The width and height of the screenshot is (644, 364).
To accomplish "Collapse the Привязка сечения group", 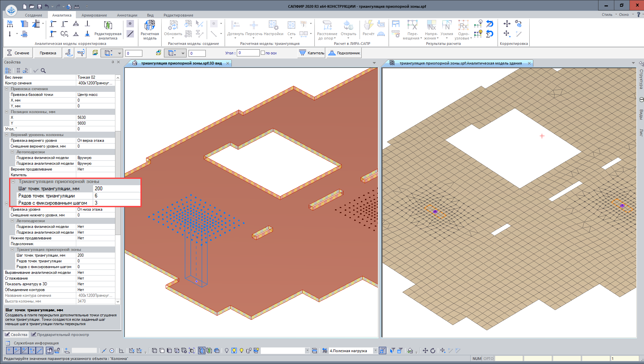I will (7, 89).
